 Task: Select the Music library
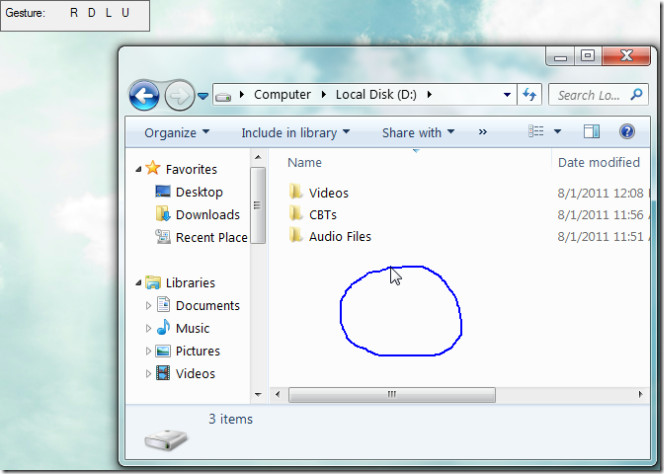tap(192, 328)
